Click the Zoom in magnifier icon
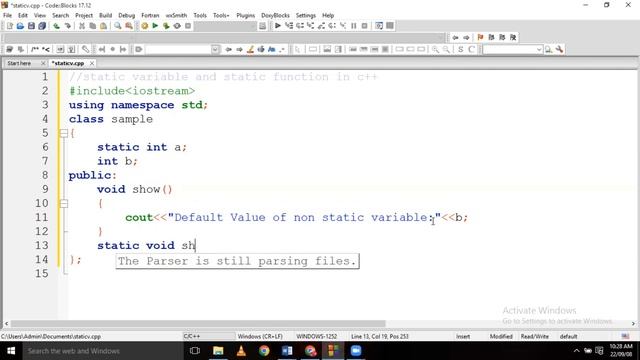Image resolution: width=640 pixels, height=360 pixels. (x=436, y=49)
